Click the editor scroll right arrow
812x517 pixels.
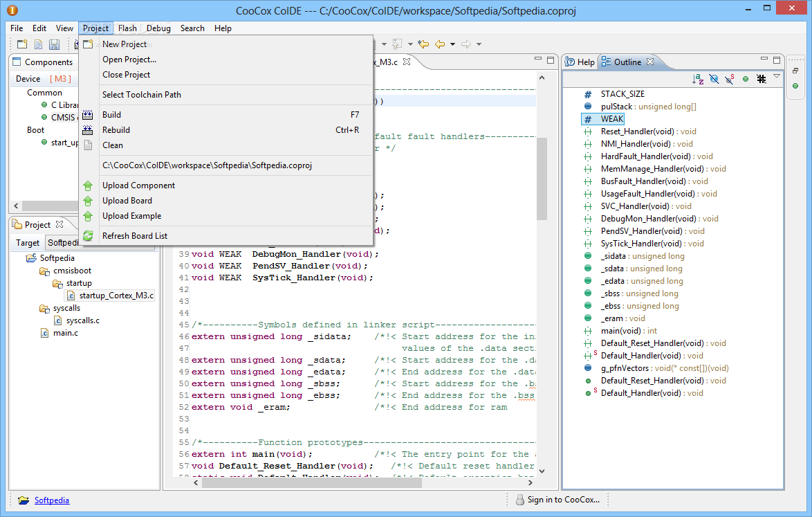530,483
